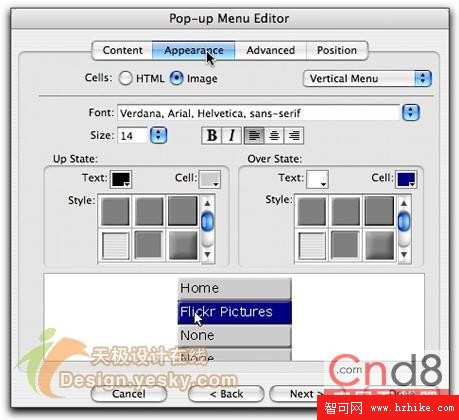Choose first Up State style thumbnail

(115, 211)
